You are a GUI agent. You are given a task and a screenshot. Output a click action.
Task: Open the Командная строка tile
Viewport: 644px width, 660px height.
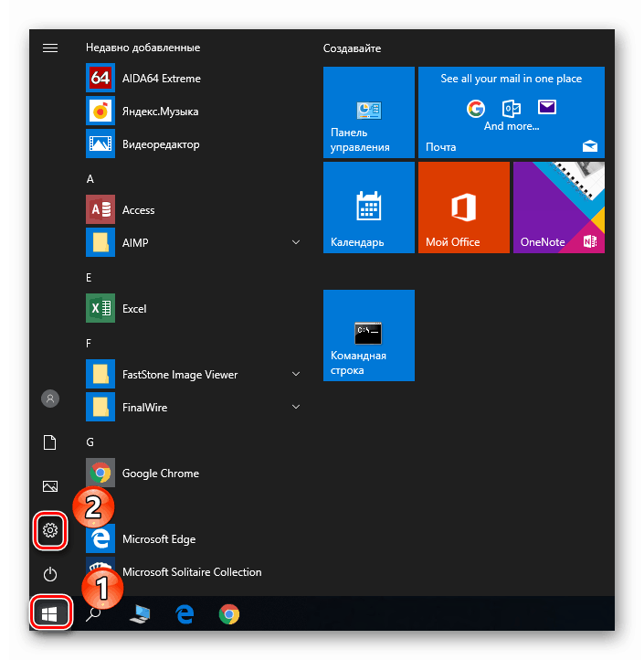click(369, 335)
